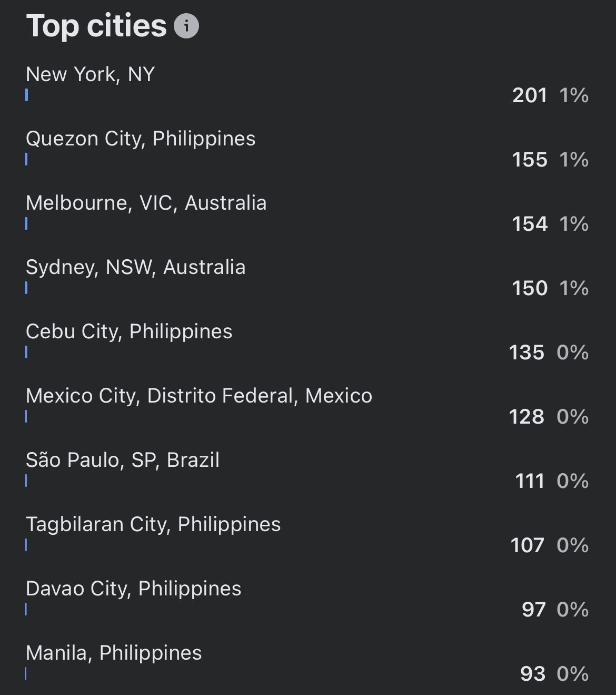Choose Manila, Philippines label
Viewport: 616px width, 695px height.
[114, 653]
